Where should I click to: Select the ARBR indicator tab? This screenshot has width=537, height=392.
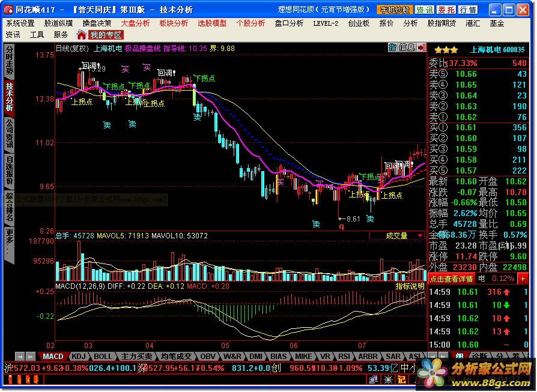368,357
